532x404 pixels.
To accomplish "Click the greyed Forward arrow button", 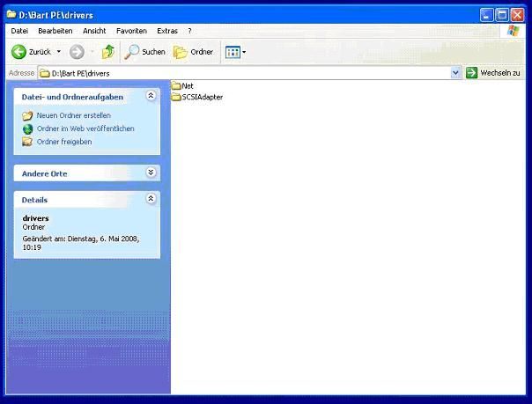I will pos(77,52).
